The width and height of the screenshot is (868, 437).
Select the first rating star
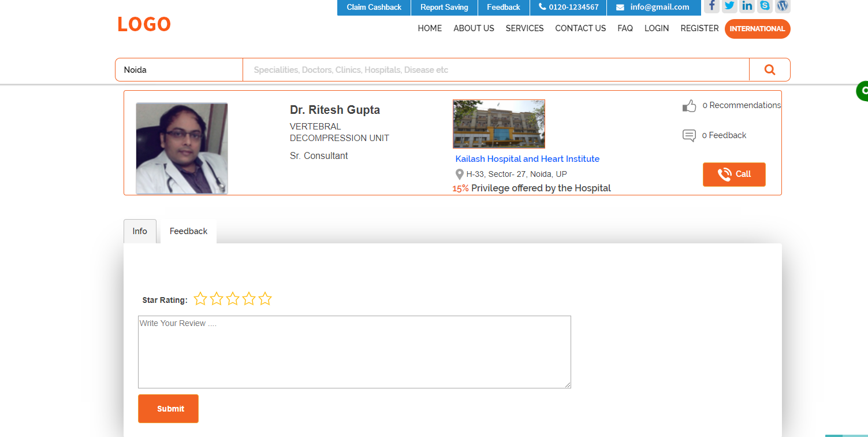coord(200,299)
